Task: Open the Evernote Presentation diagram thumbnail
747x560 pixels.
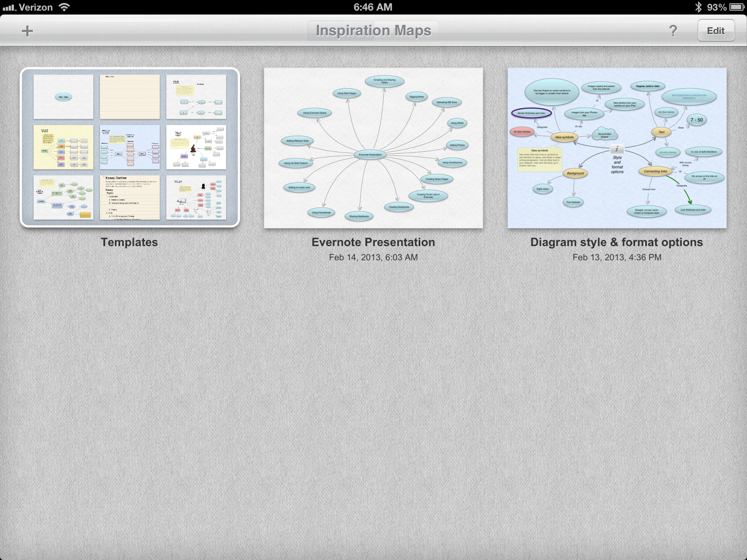Action: click(x=373, y=148)
